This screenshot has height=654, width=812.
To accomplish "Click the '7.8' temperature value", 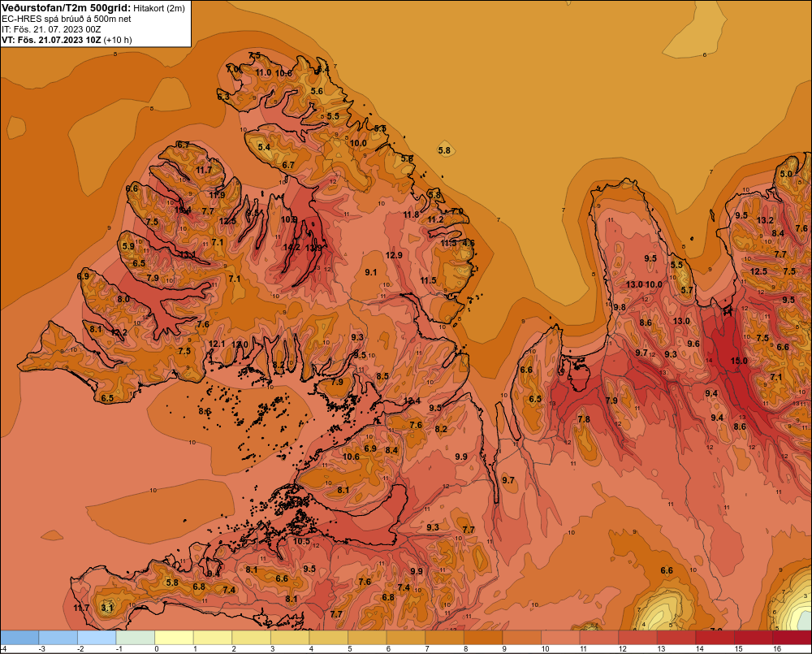I will coord(584,419).
